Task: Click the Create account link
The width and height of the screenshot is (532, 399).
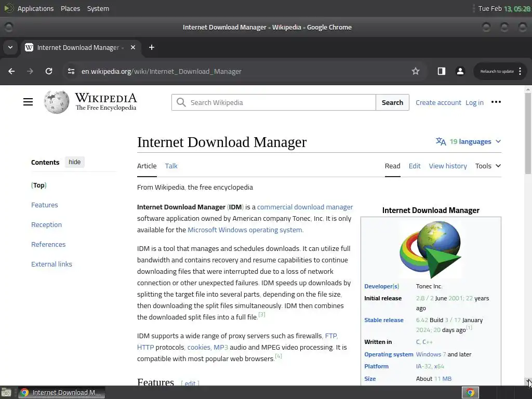Action: (438, 102)
